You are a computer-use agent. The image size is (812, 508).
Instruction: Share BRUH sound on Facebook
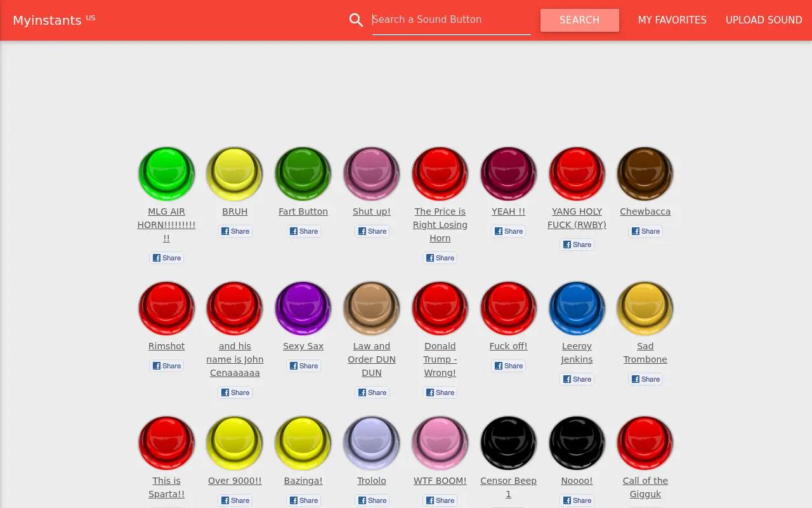click(235, 231)
